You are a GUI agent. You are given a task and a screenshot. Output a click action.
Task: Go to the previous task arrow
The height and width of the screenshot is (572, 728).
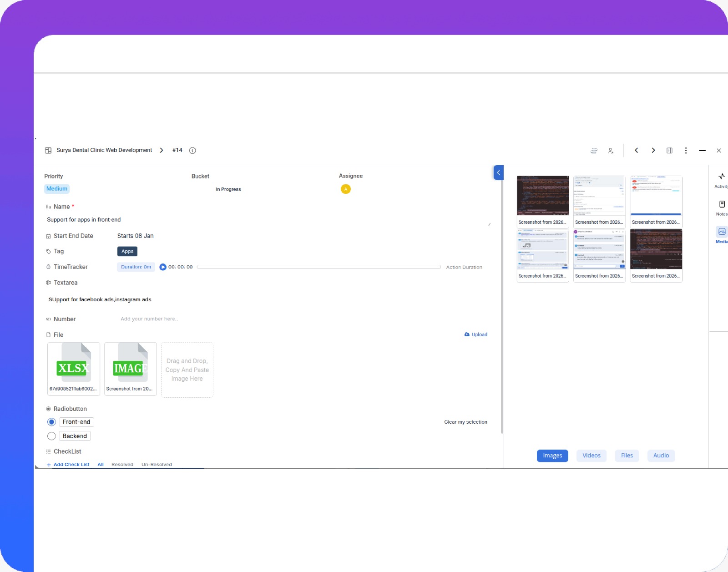click(637, 151)
